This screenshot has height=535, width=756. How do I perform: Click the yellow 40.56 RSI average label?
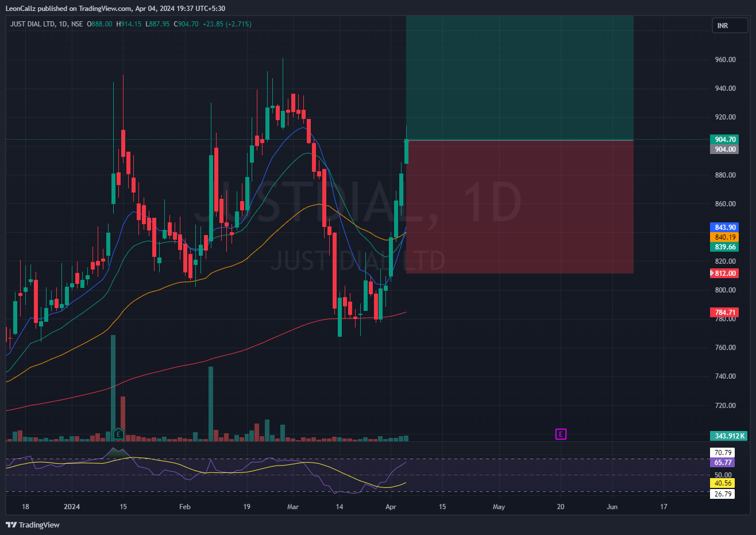pyautogui.click(x=723, y=483)
